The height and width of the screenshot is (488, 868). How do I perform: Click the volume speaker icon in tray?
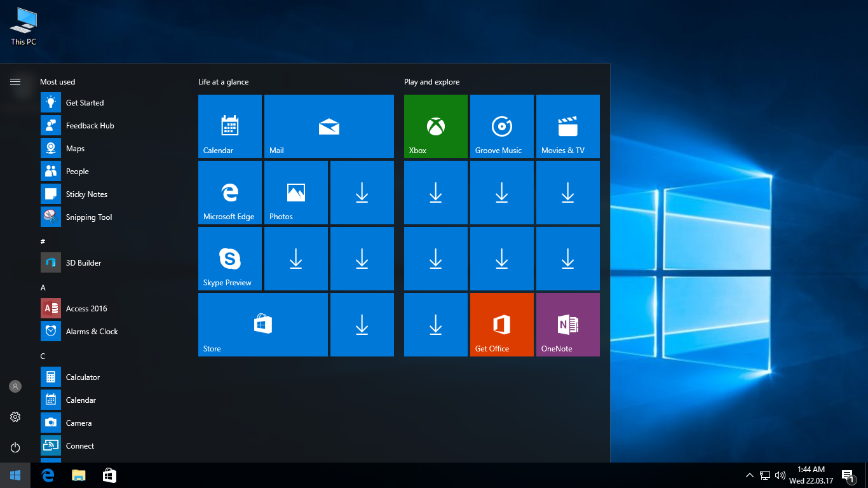[780, 475]
